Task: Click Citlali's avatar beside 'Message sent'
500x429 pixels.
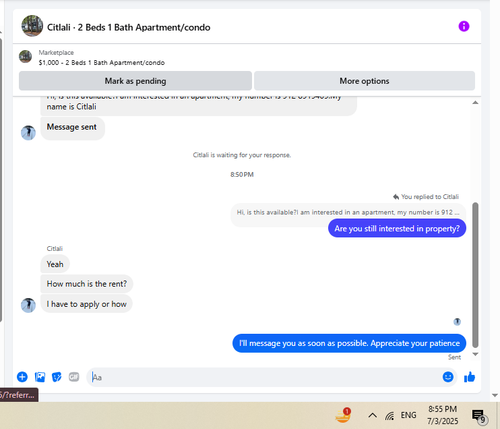Action: pyautogui.click(x=28, y=133)
